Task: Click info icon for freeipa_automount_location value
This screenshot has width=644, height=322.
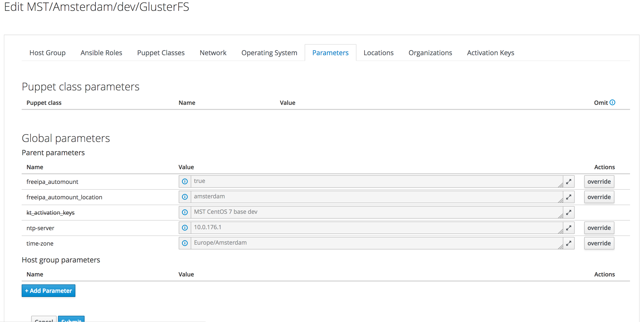Action: [x=185, y=197]
